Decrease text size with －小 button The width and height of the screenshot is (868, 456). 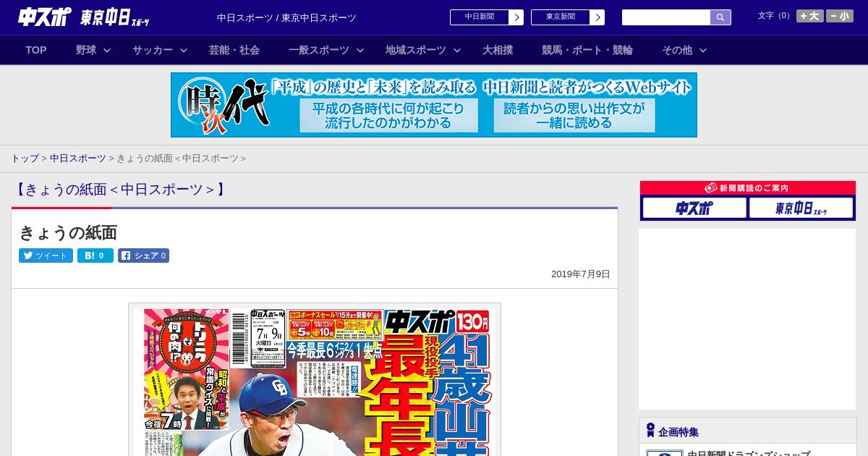click(840, 16)
